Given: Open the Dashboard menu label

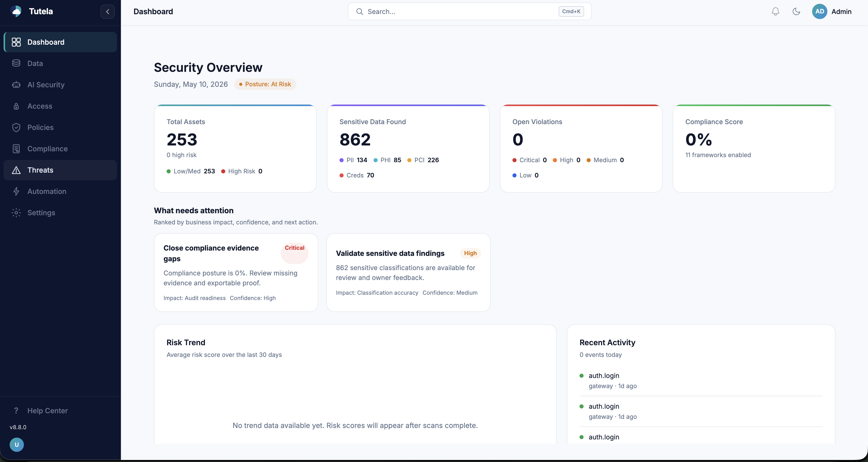Looking at the screenshot, I should pyautogui.click(x=46, y=42).
